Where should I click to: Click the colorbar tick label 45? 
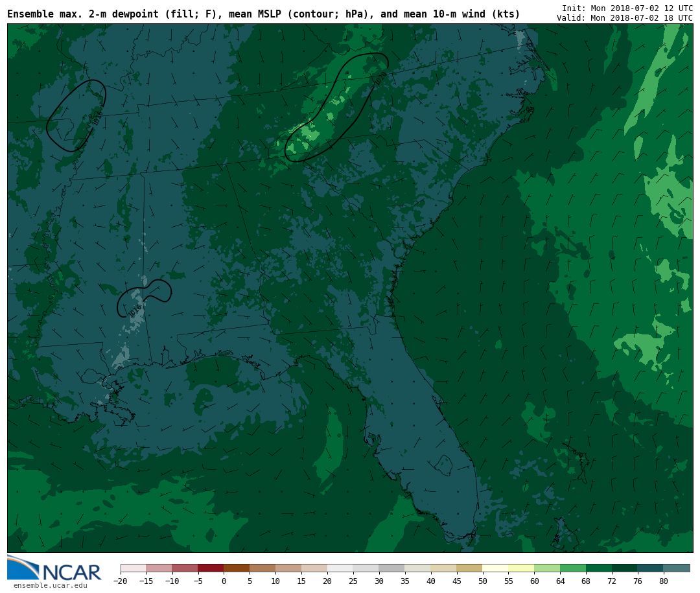(x=457, y=581)
